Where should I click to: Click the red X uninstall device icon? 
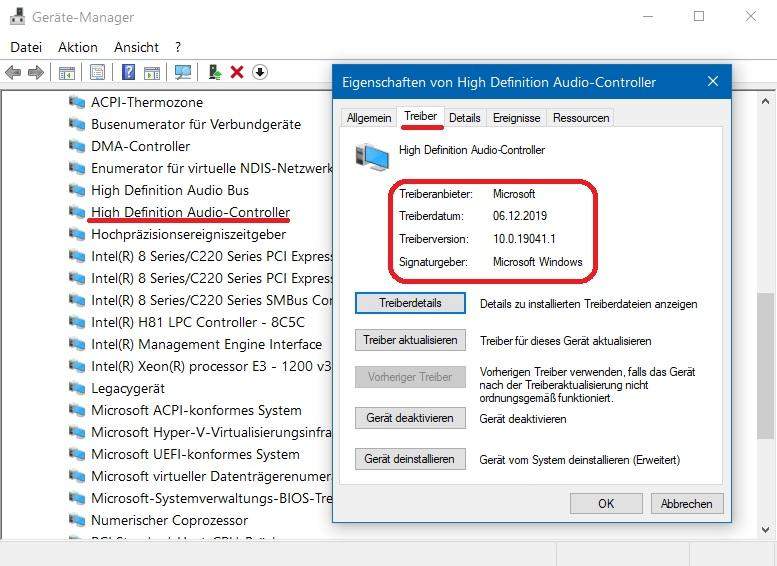pyautogui.click(x=237, y=72)
